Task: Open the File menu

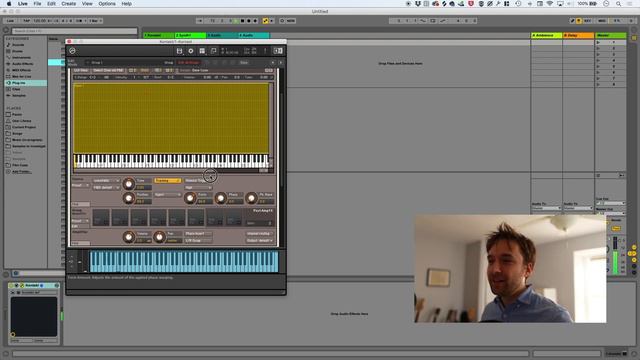Action: (x=37, y=4)
